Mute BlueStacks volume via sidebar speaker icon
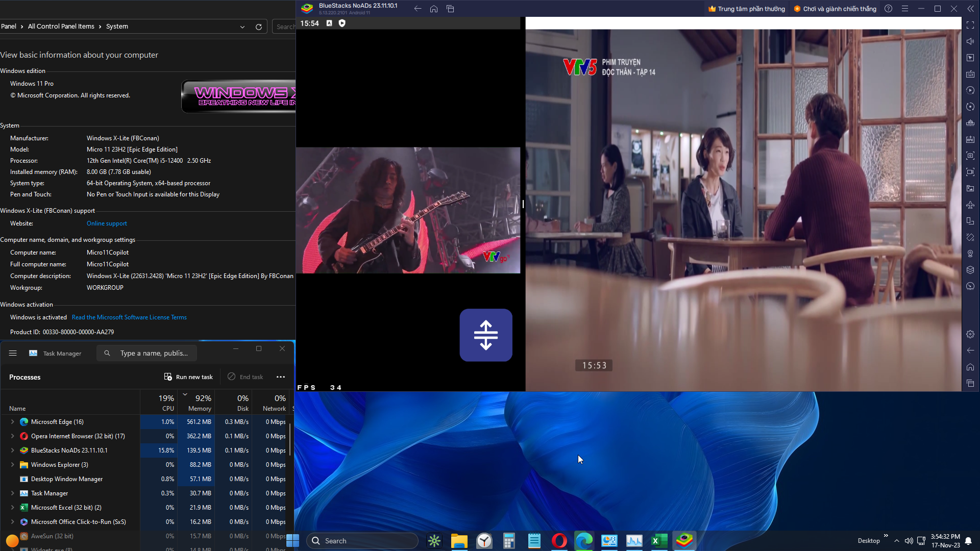 (970, 41)
